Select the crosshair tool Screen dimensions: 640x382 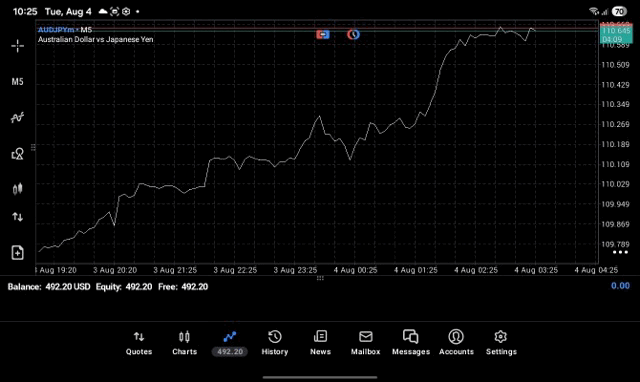click(18, 46)
